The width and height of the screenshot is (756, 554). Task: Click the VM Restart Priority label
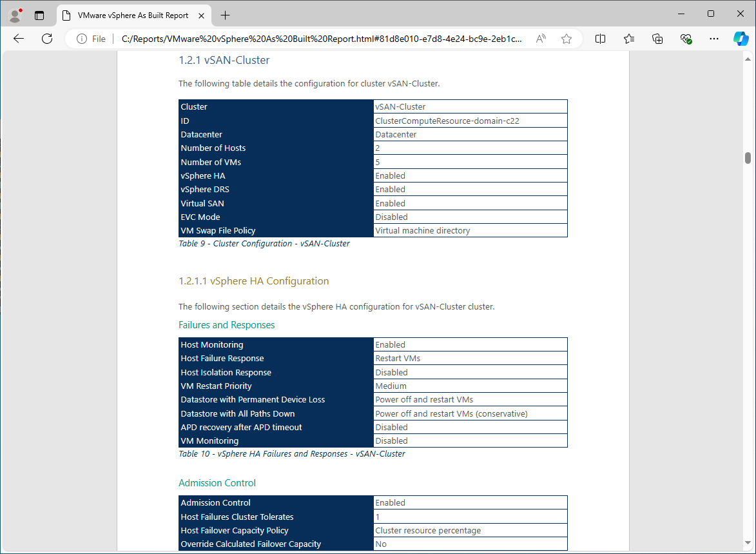[216, 386]
